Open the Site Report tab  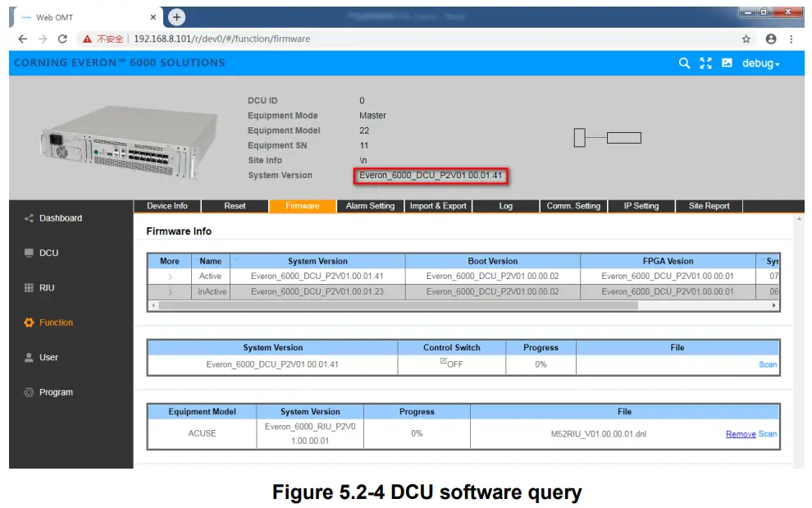[709, 206]
